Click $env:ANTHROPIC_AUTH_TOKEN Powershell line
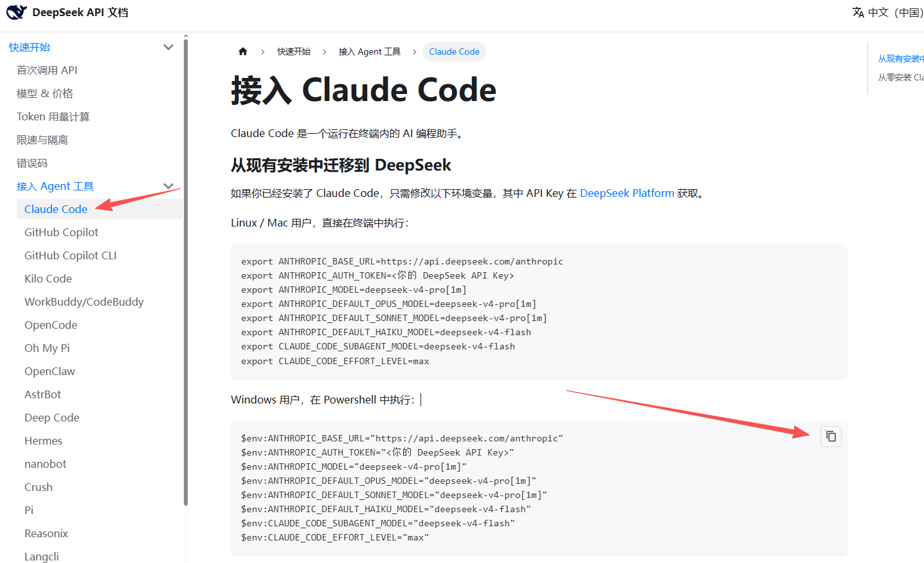 [x=377, y=452]
